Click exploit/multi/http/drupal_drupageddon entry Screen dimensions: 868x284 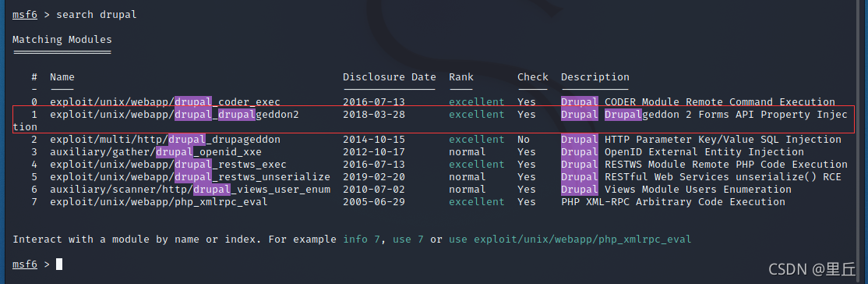click(165, 139)
